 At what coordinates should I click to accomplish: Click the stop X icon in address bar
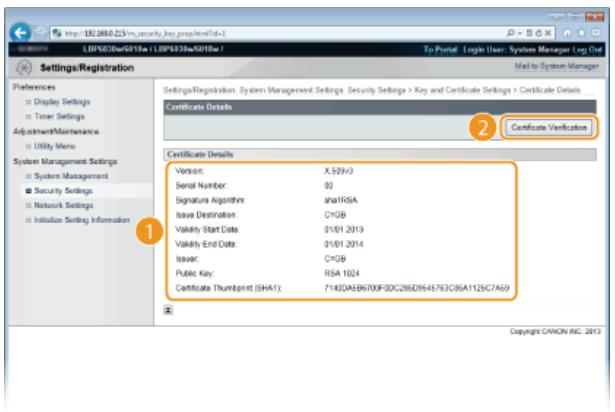548,33
